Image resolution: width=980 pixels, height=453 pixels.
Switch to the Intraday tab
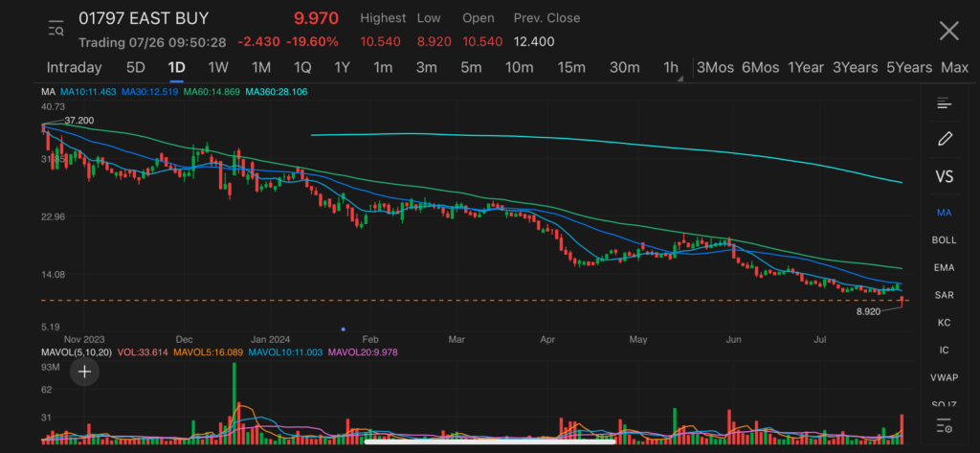point(74,68)
